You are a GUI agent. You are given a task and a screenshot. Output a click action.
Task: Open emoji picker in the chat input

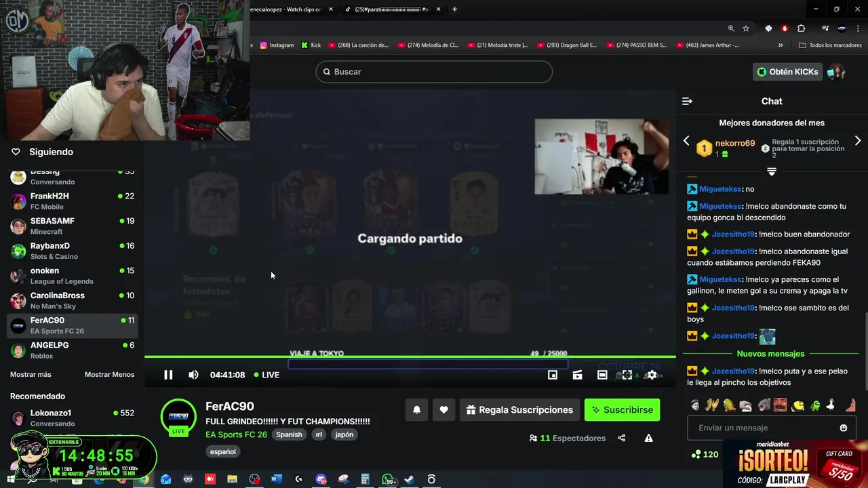coord(844,428)
